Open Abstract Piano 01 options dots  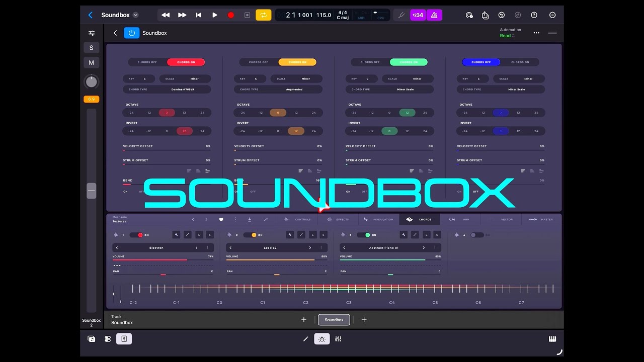435,248
